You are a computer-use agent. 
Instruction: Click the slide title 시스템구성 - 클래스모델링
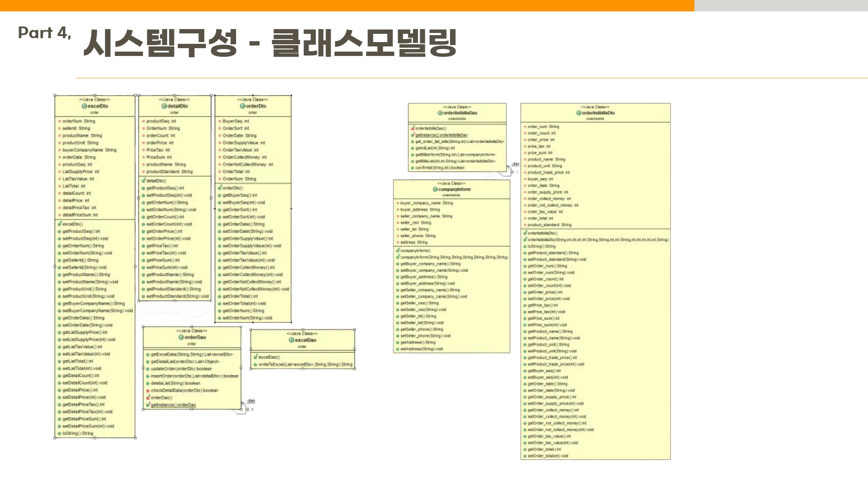pyautogui.click(x=270, y=43)
